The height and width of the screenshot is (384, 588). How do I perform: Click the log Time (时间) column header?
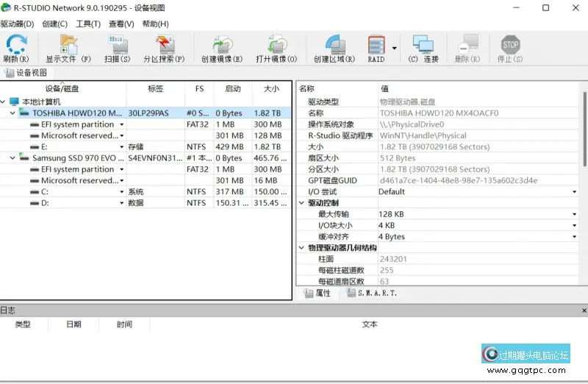click(x=124, y=324)
